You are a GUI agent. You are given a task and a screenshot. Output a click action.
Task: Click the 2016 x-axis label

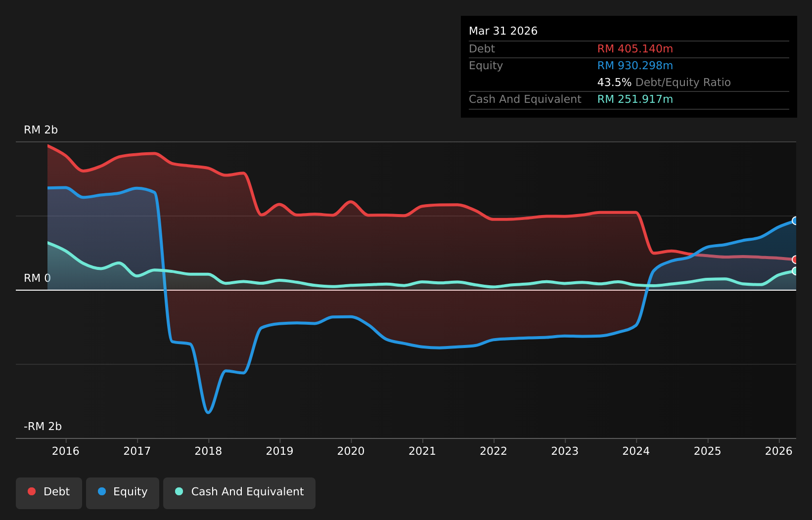coord(66,451)
